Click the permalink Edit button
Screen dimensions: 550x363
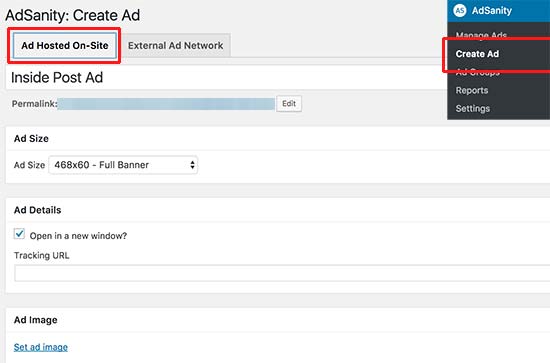click(289, 103)
